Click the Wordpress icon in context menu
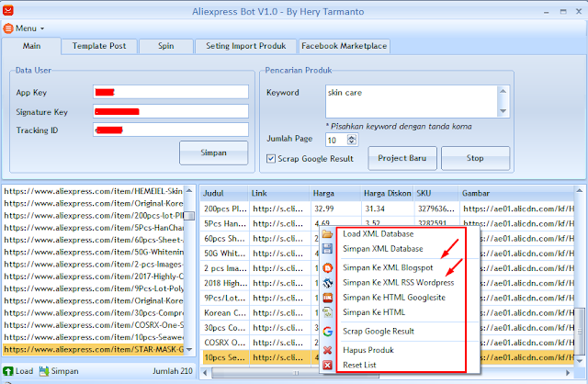This screenshot has height=384, width=588. (x=327, y=283)
